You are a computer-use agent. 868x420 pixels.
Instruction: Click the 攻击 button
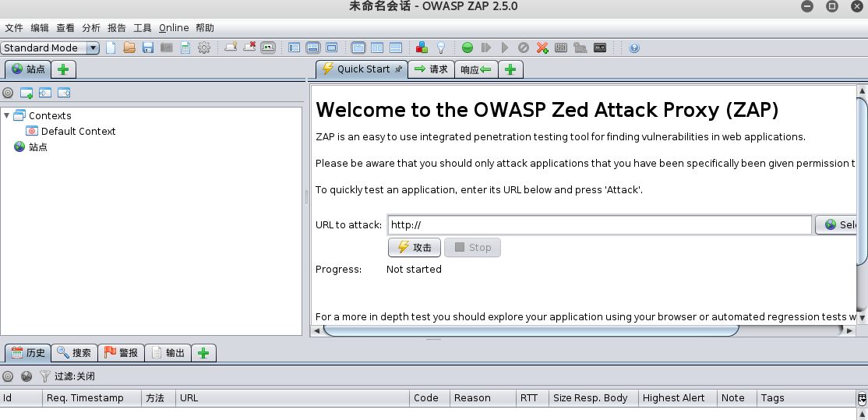[415, 247]
